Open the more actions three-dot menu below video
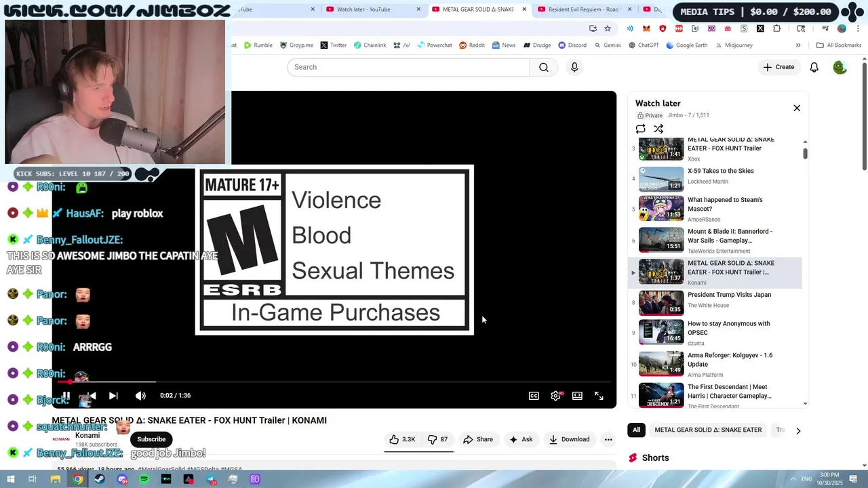Screen dimensions: 868x488 point(608,439)
